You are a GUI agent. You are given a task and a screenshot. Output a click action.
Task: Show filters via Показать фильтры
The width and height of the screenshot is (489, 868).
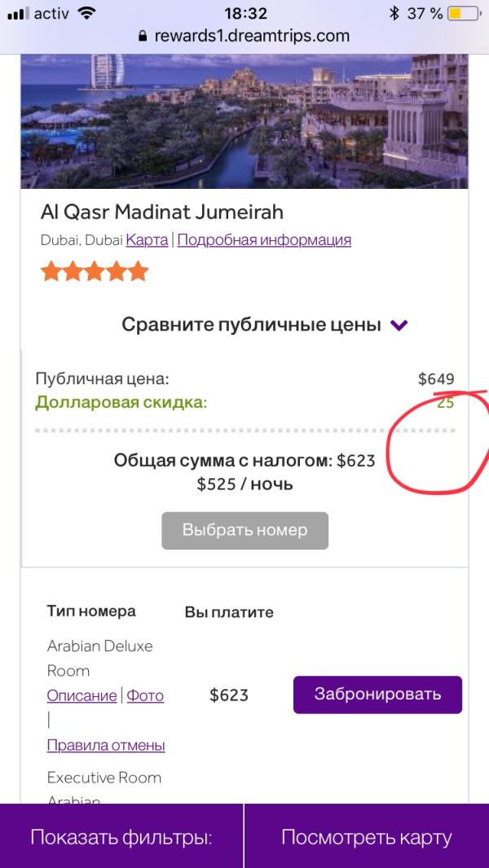(121, 837)
